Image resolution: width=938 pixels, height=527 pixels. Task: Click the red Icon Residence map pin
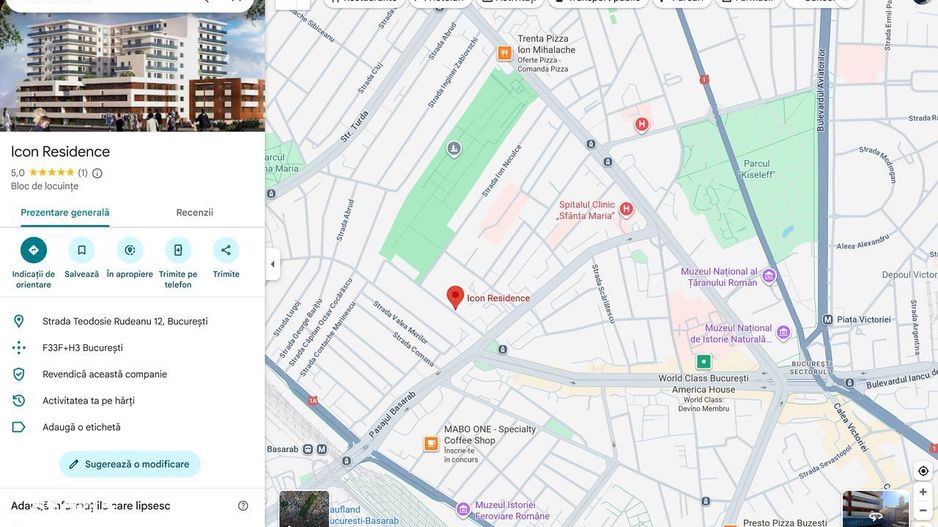click(455, 297)
